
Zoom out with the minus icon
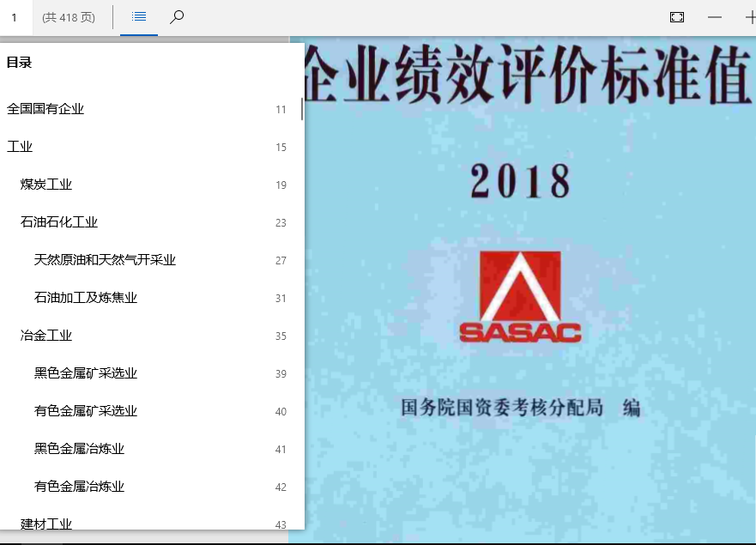click(x=715, y=17)
